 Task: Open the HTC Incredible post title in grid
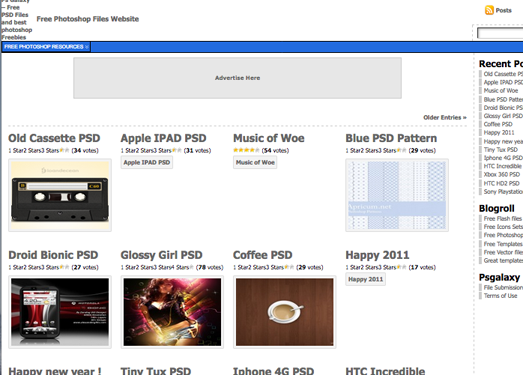pos(385,371)
